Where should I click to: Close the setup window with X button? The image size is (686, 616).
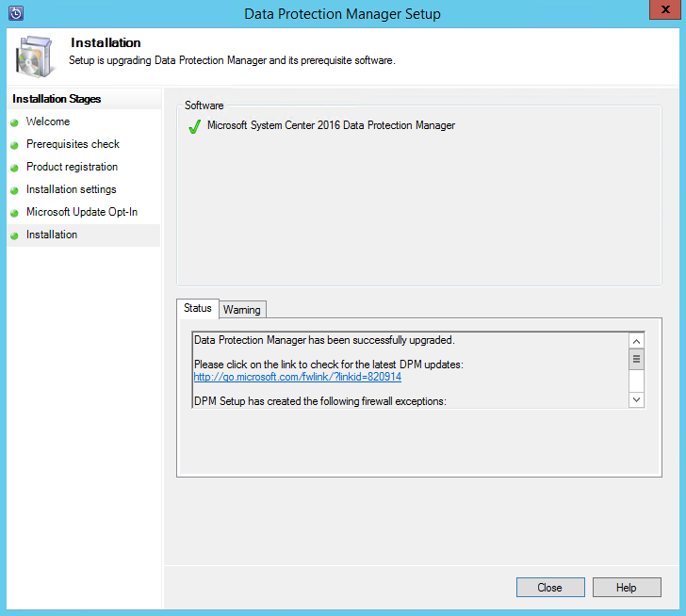665,9
